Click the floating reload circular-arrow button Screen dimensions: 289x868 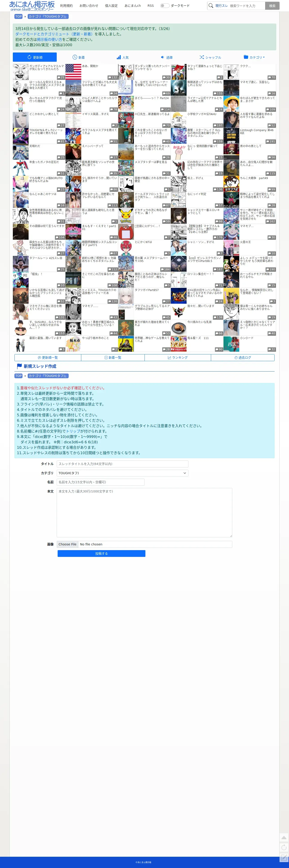(x=284, y=847)
